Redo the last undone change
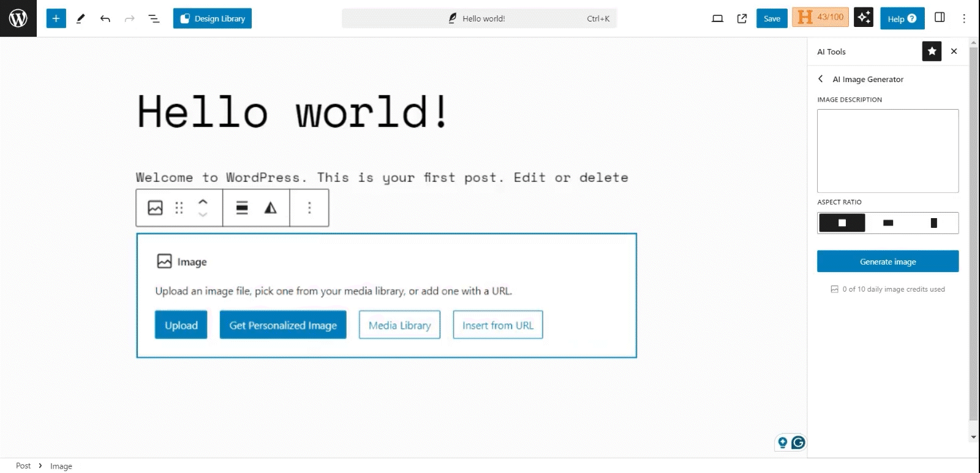 click(x=130, y=18)
